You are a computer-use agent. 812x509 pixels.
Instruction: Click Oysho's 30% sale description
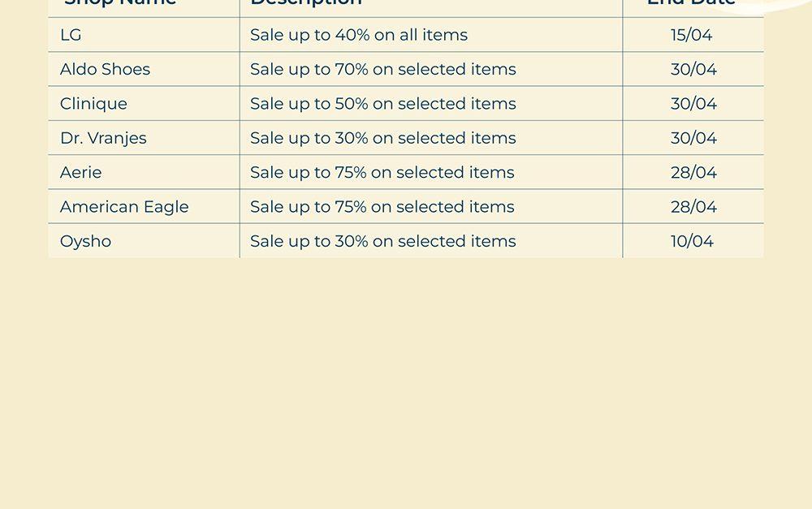382,241
